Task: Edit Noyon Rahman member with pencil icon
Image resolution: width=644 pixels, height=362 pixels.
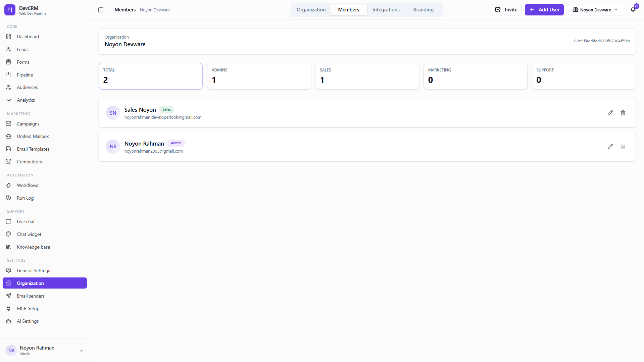Action: coord(610,146)
